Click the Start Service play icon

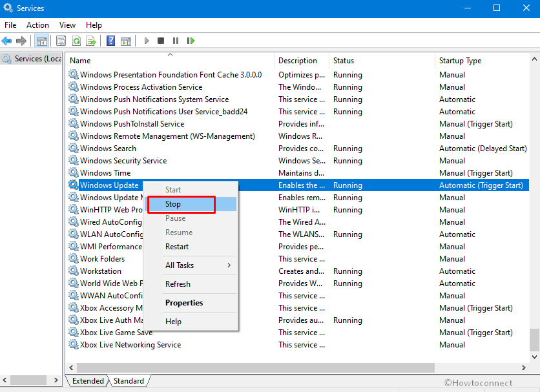147,41
